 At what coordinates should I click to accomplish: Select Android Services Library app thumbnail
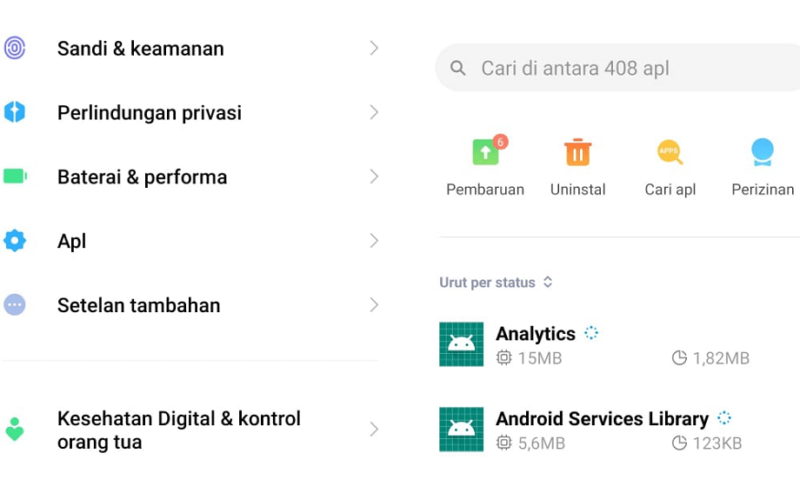[461, 429]
